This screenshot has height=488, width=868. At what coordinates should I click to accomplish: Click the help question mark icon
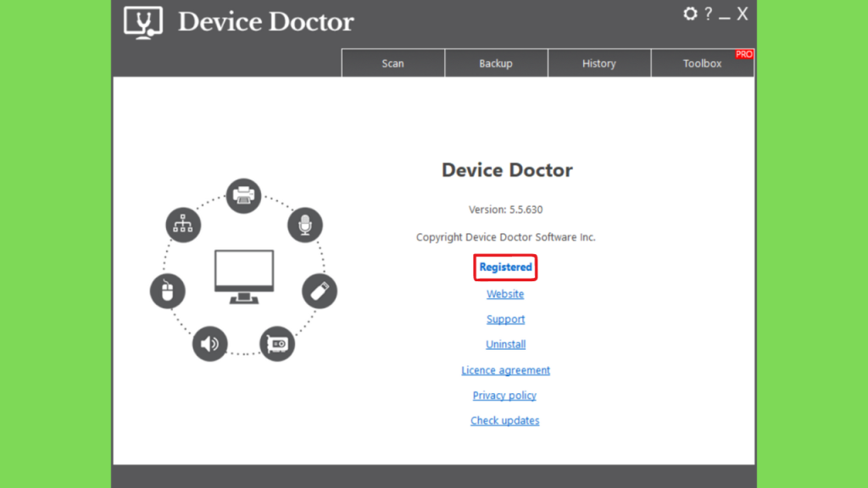(708, 14)
